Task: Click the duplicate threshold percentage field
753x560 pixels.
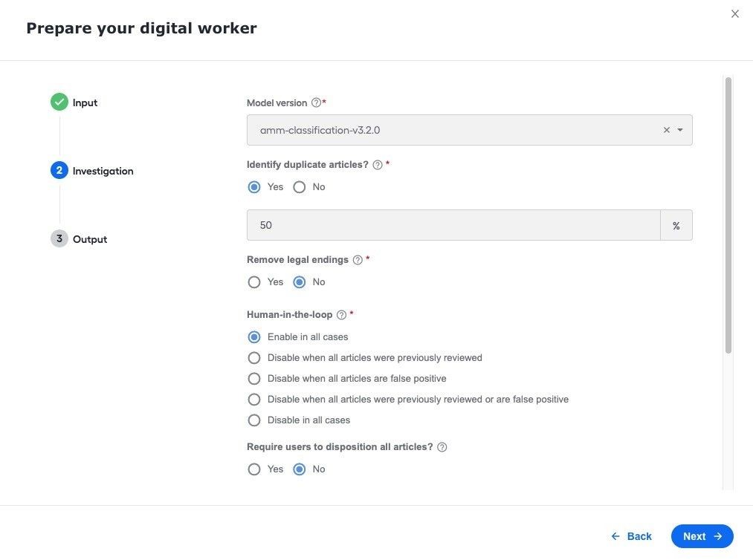Action: point(453,225)
